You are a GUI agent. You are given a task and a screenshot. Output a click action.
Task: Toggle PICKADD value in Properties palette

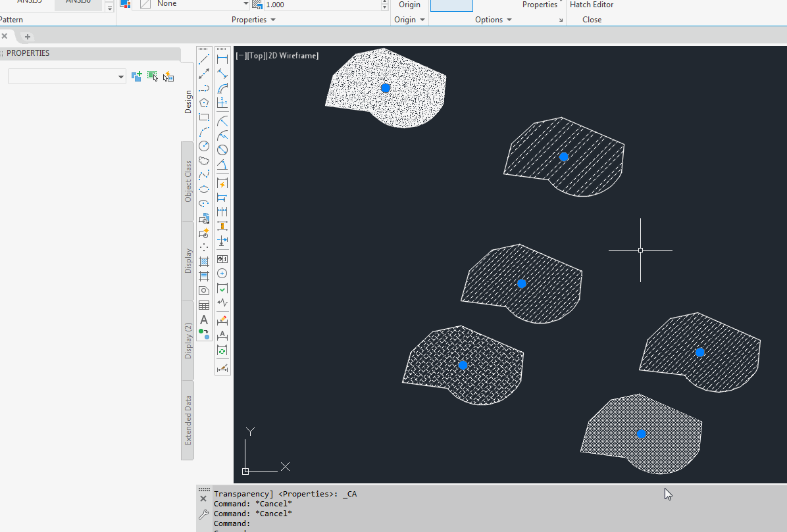click(x=137, y=77)
